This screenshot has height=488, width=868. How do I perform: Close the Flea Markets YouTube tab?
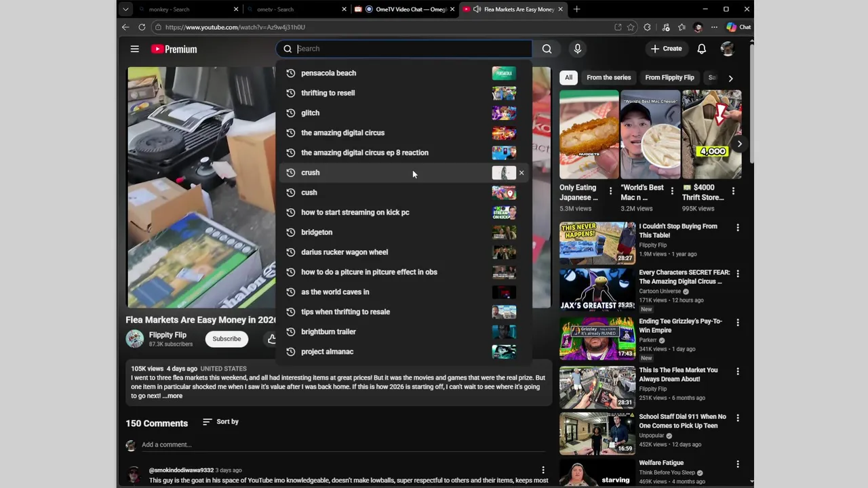(561, 9)
